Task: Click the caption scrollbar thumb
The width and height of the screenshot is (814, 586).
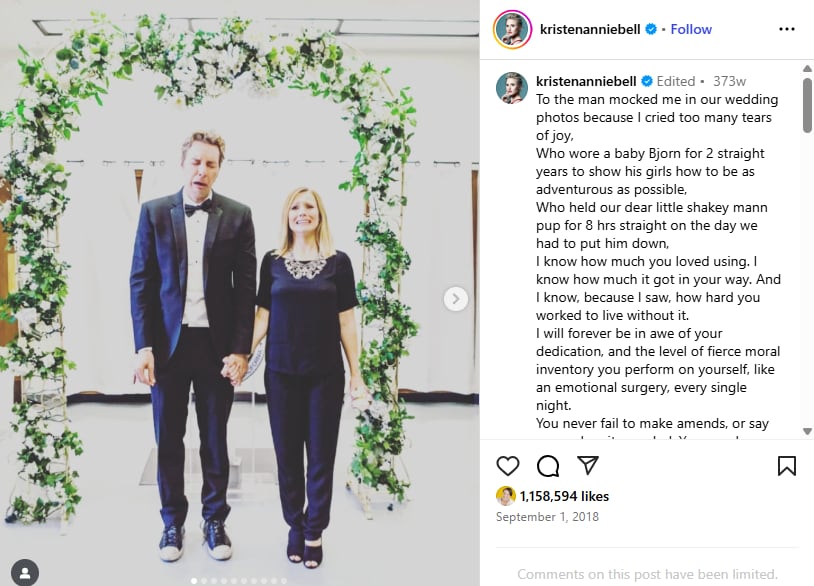Action: (807, 105)
